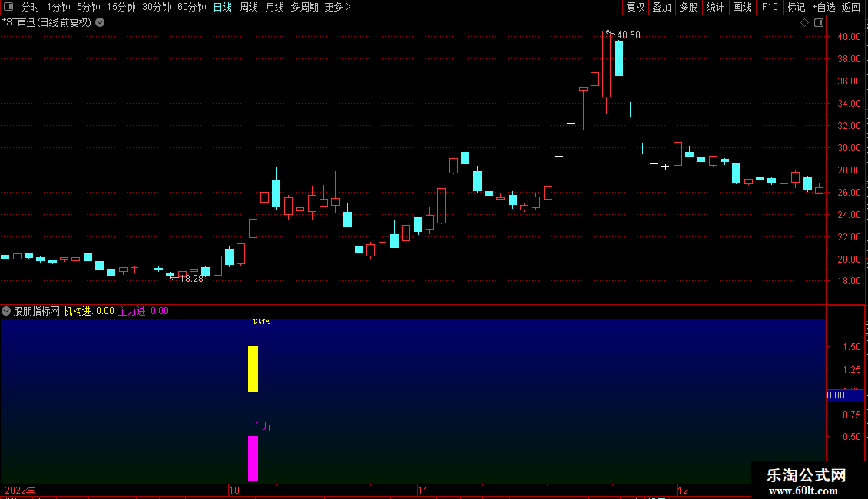This screenshot has height=499, width=868.
Task: Select the 30分钟 period
Action: coord(157,7)
